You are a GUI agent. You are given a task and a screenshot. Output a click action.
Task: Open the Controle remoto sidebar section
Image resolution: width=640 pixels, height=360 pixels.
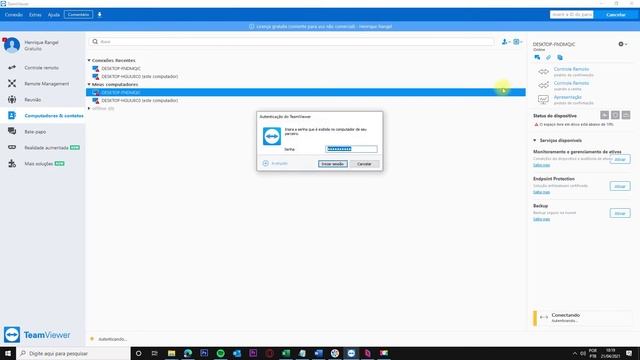tap(42, 68)
